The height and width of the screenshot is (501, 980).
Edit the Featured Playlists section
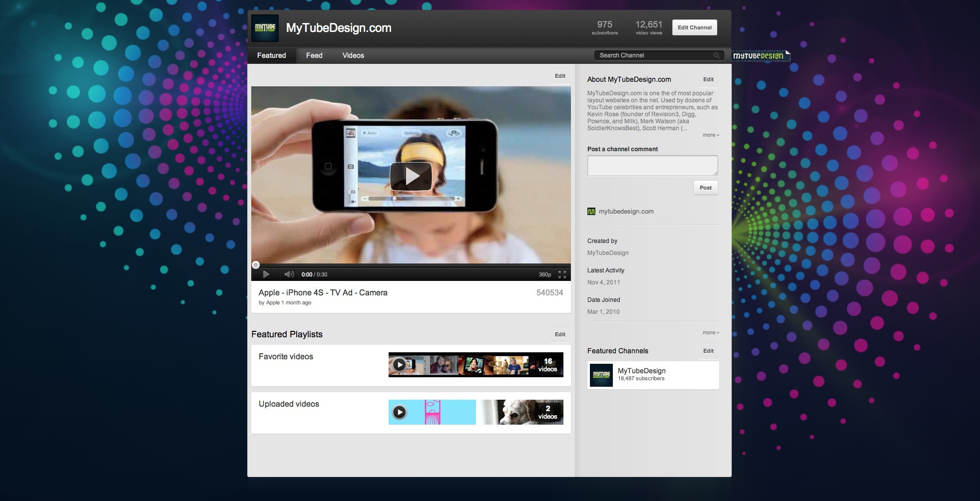(x=560, y=334)
